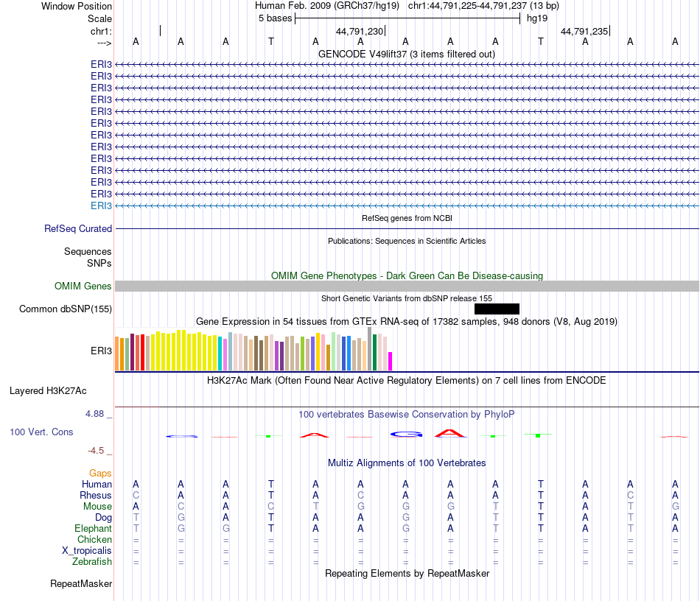Click the Layered H3K27Ac label
This screenshot has width=700, height=601.
pyautogui.click(x=48, y=391)
